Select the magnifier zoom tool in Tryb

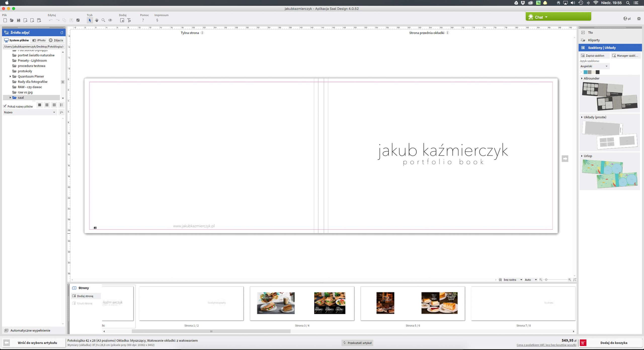point(103,20)
